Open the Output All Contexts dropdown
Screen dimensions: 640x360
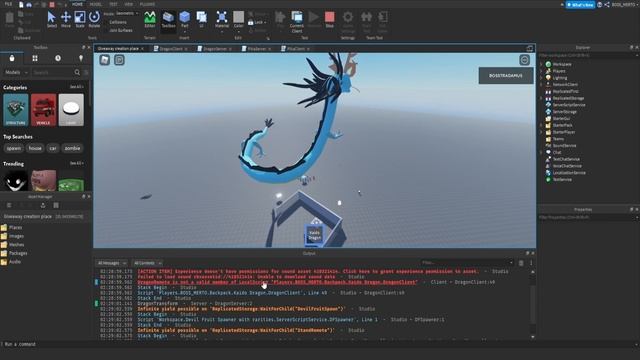coord(147,263)
